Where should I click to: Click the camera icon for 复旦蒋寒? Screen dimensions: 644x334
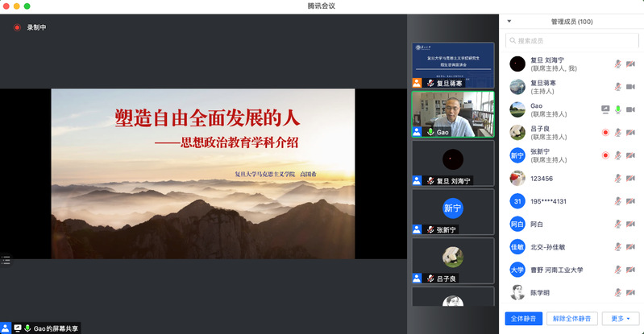[x=630, y=87]
